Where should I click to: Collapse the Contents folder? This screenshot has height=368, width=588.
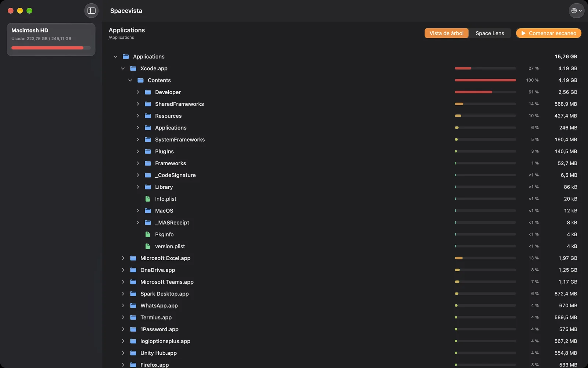tap(130, 80)
